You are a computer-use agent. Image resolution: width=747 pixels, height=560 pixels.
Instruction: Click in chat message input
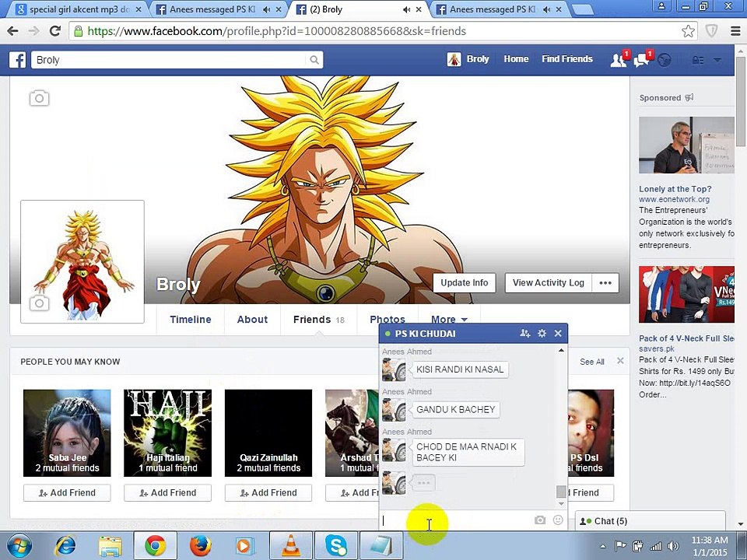[456, 520]
